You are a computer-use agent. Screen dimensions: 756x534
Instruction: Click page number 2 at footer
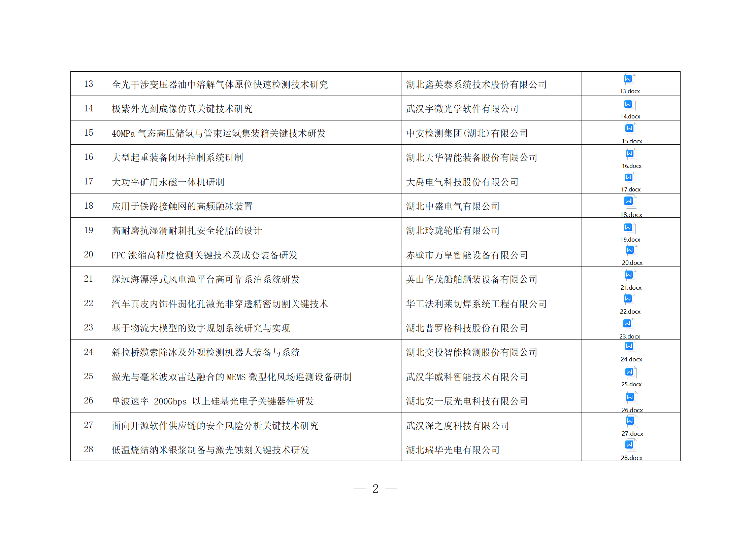375,489
